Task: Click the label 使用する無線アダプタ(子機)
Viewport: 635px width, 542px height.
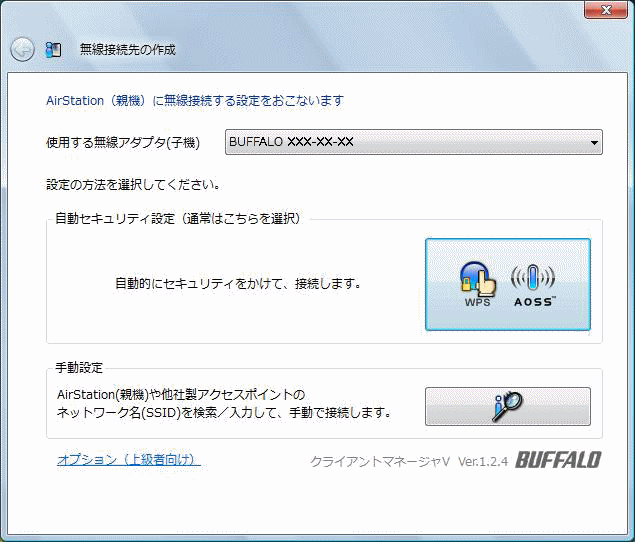Action: (123, 143)
